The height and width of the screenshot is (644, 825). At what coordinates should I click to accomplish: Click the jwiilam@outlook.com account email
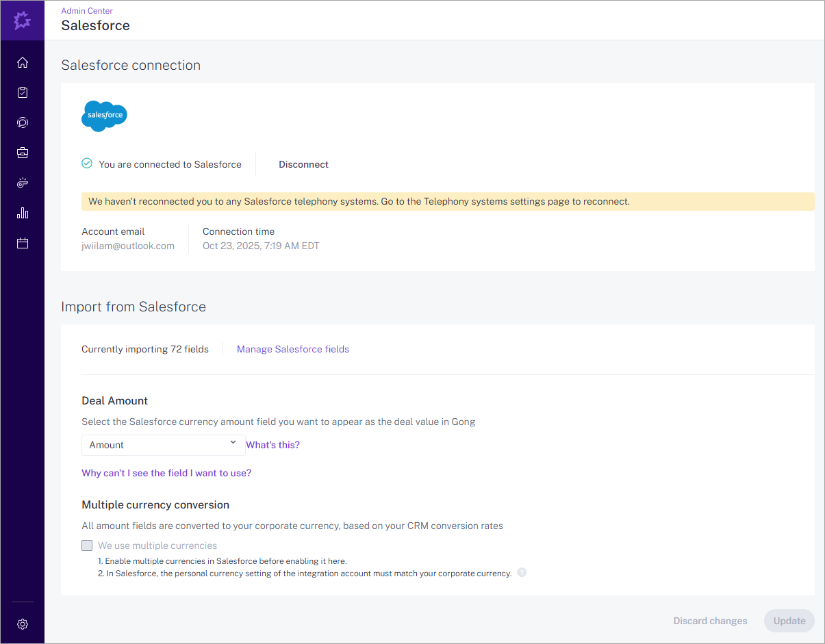pyautogui.click(x=128, y=246)
